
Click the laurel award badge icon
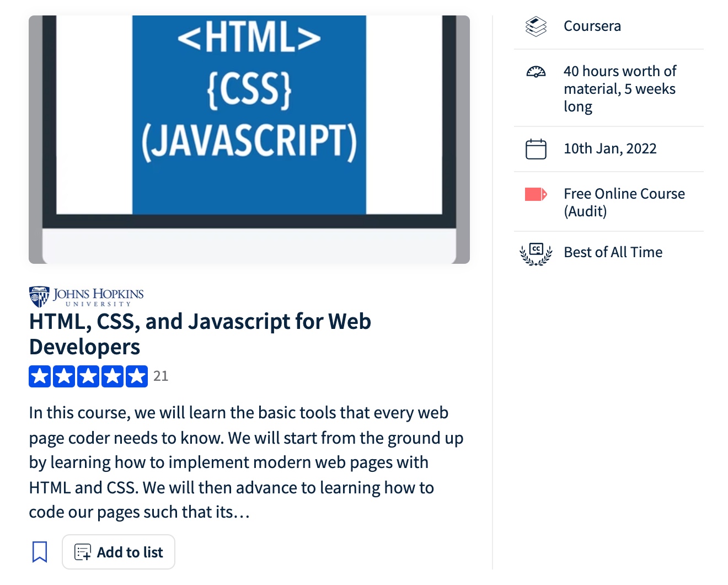click(536, 253)
